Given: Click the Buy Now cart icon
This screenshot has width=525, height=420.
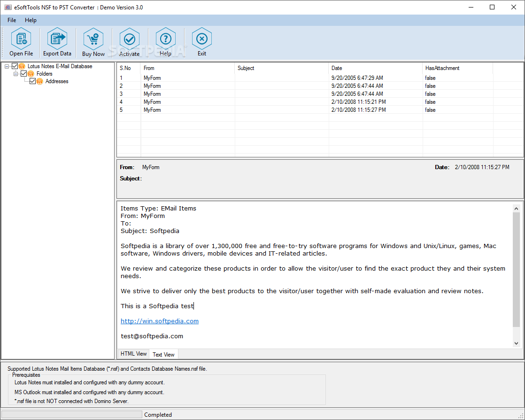Looking at the screenshot, I should (x=93, y=39).
